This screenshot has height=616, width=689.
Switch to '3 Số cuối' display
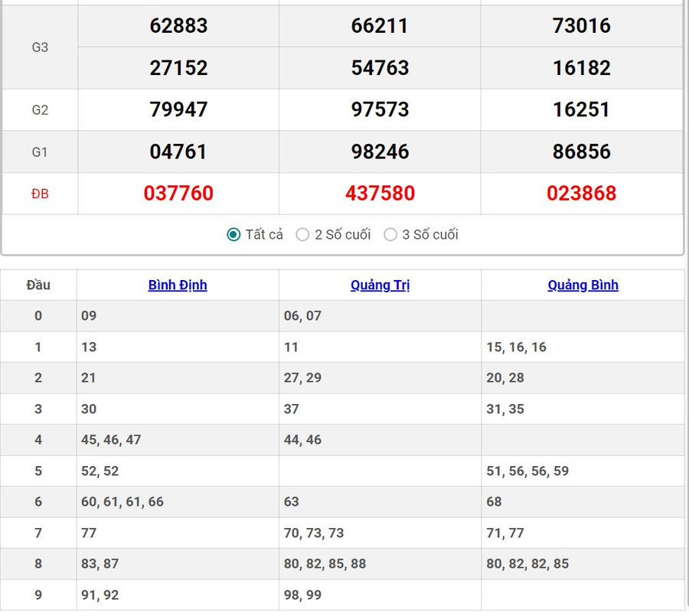(390, 235)
